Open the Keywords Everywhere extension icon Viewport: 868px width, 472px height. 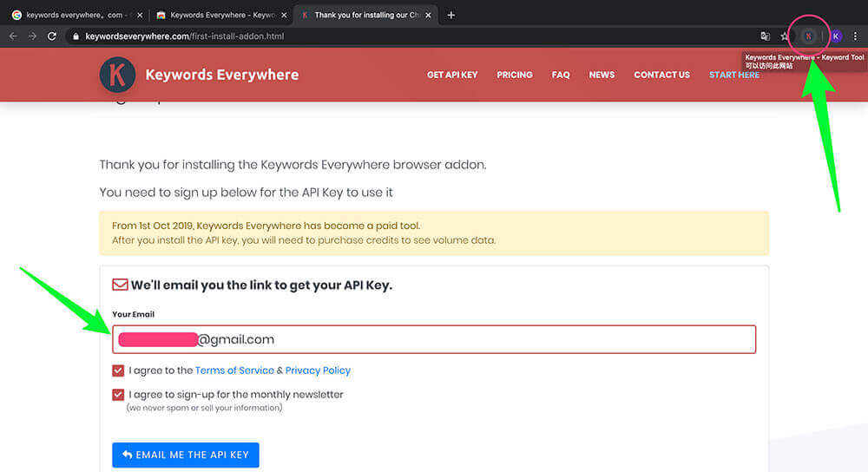(808, 36)
